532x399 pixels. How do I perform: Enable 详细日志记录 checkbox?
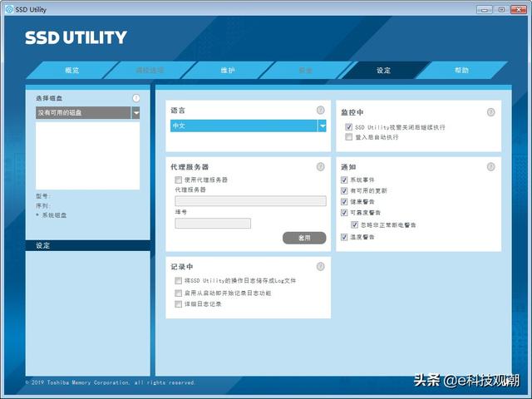tap(179, 304)
